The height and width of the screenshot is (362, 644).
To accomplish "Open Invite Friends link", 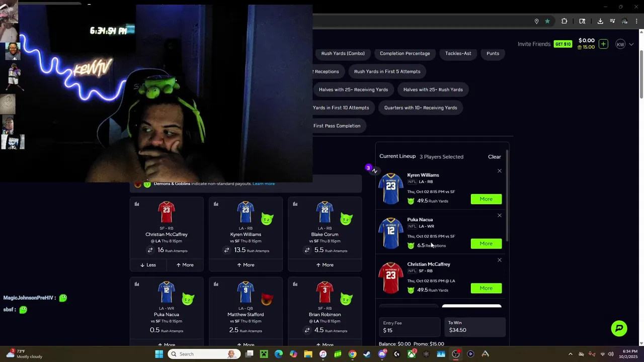I will click(534, 44).
